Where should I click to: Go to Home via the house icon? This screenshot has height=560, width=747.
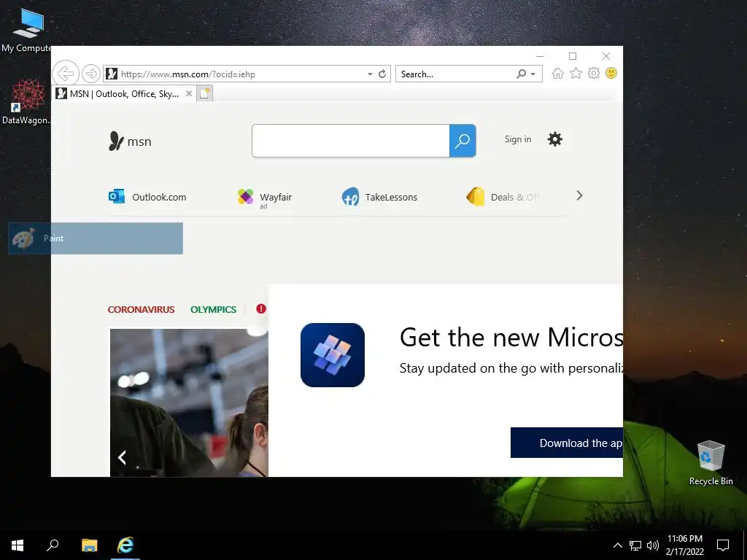(558, 74)
